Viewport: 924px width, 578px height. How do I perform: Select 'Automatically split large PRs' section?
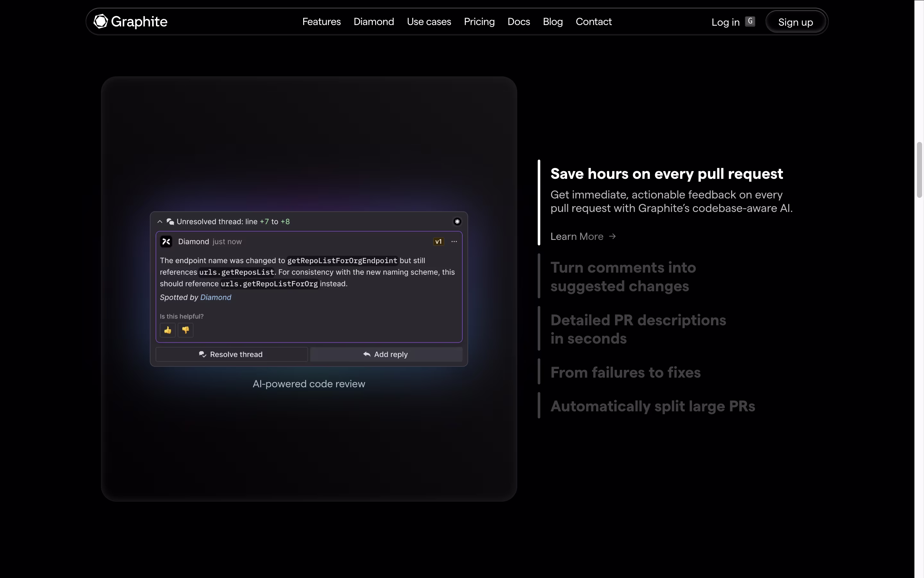coord(653,406)
